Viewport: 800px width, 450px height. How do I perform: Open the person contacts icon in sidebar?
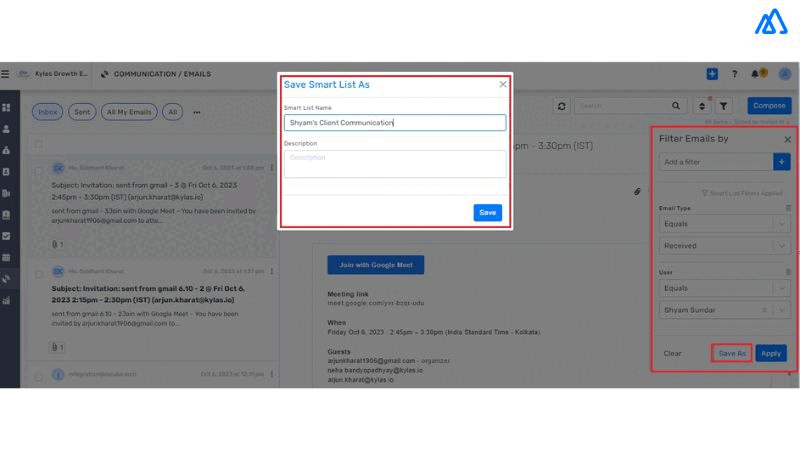(x=6, y=129)
